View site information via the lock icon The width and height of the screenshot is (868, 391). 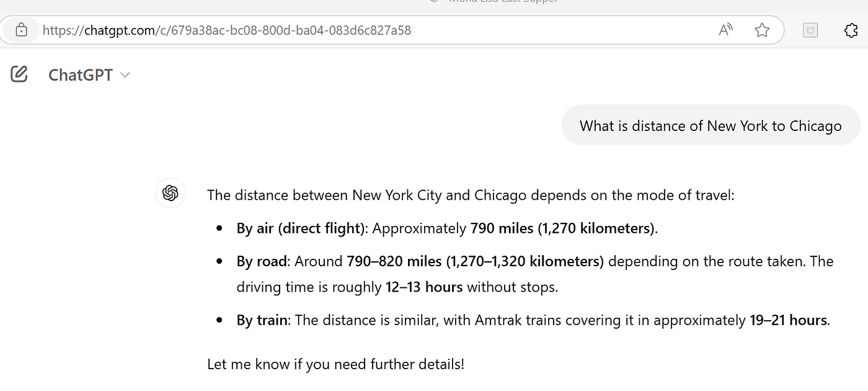point(21,30)
